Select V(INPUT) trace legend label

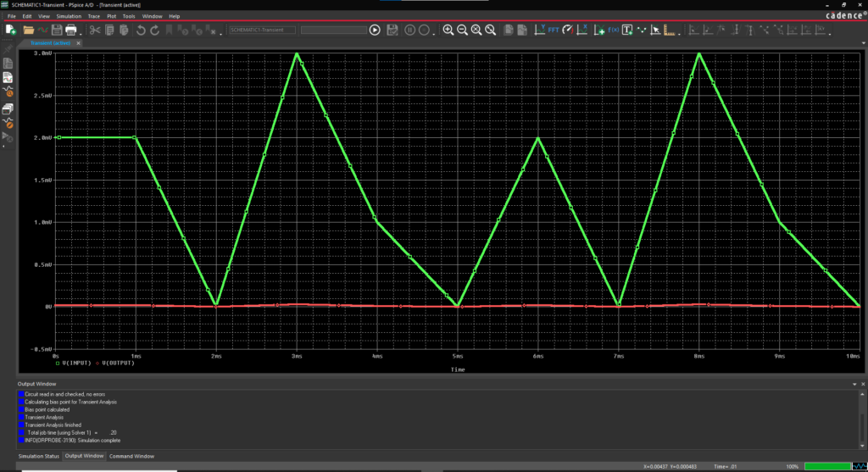point(76,363)
